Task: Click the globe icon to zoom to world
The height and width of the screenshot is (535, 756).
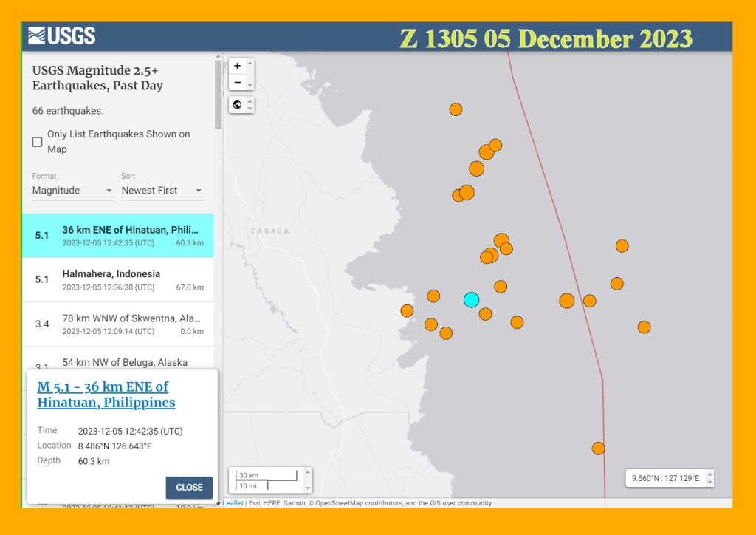Action: (237, 104)
